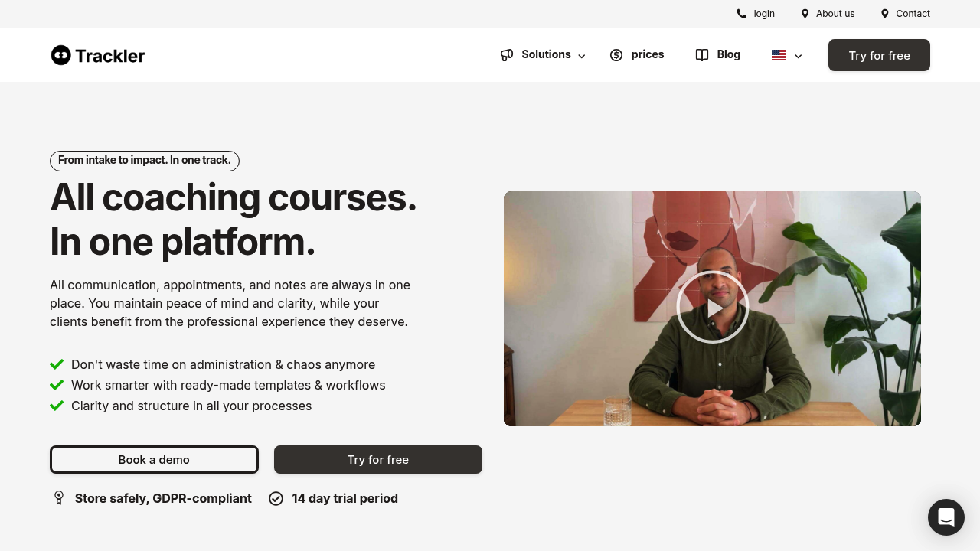
Task: Open the language selector chevron
Action: [x=799, y=56]
